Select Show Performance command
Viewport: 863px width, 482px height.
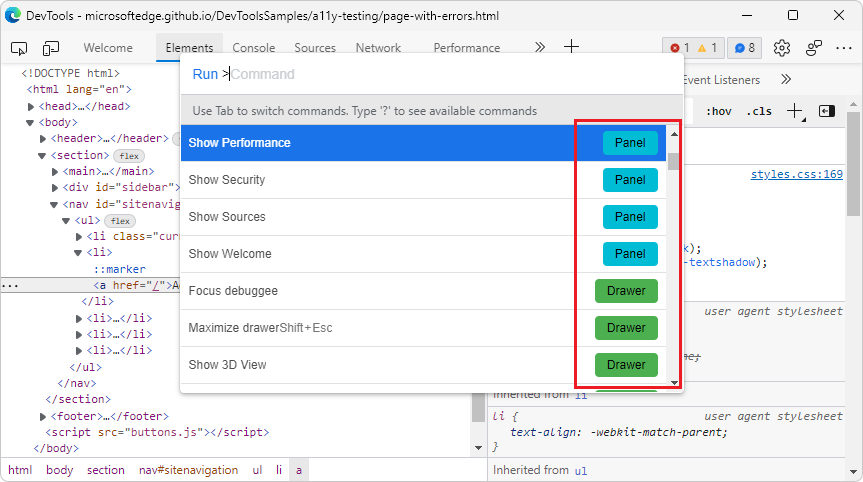(x=423, y=143)
